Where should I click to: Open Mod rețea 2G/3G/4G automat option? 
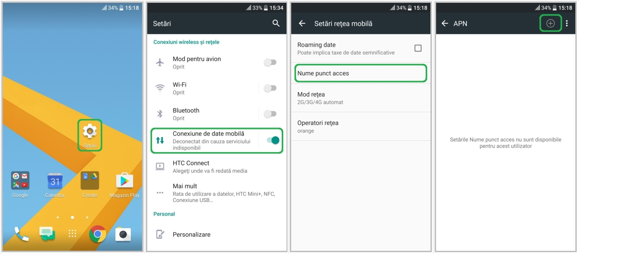(x=360, y=98)
